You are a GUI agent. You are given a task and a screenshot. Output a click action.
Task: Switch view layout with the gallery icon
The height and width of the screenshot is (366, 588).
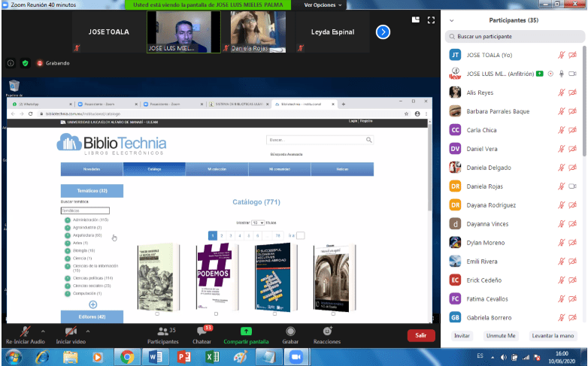pos(416,20)
